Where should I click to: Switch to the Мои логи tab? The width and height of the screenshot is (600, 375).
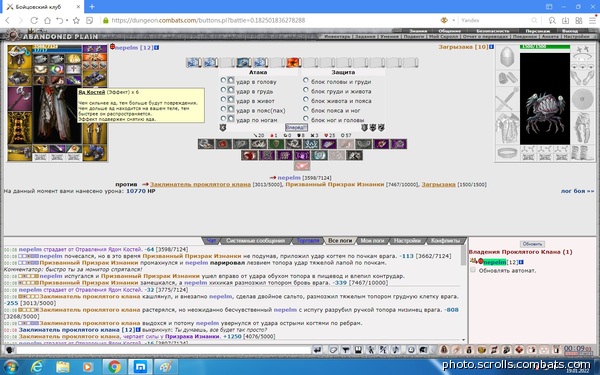pos(372,241)
